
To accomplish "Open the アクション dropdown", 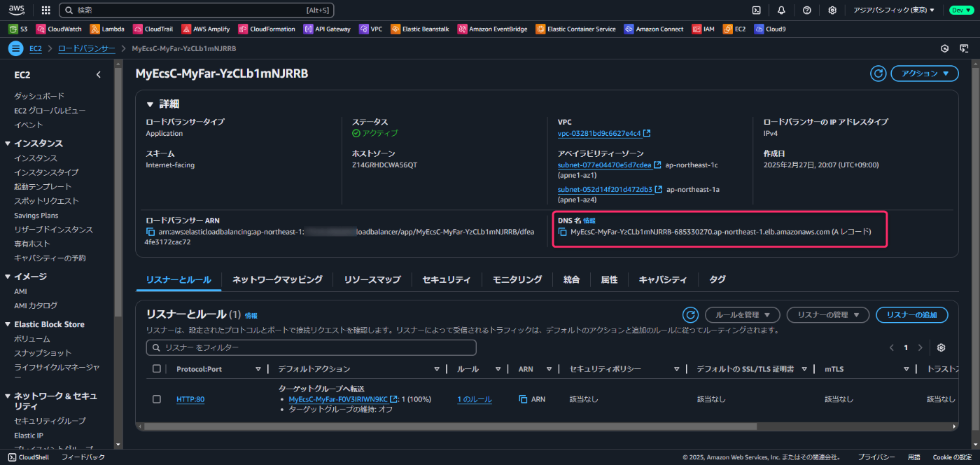I will (925, 74).
